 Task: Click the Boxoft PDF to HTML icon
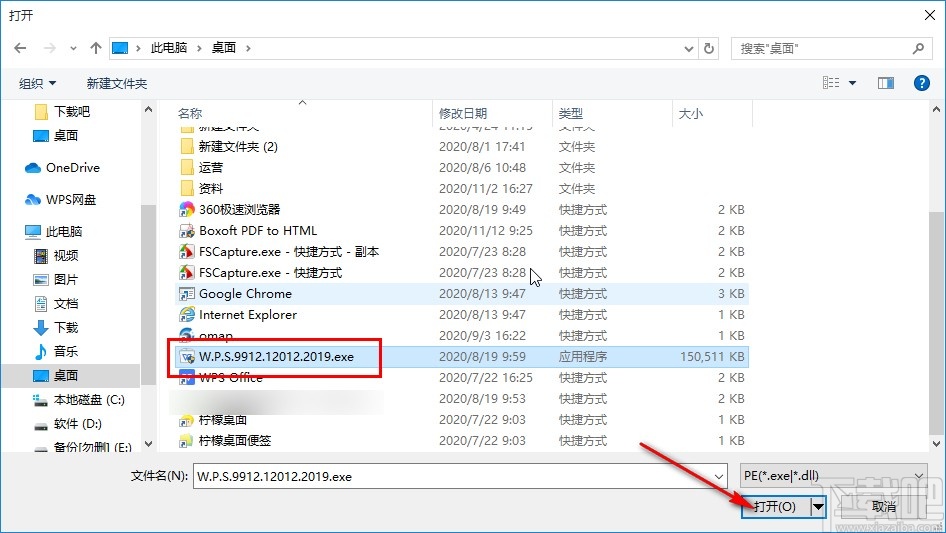[186, 231]
